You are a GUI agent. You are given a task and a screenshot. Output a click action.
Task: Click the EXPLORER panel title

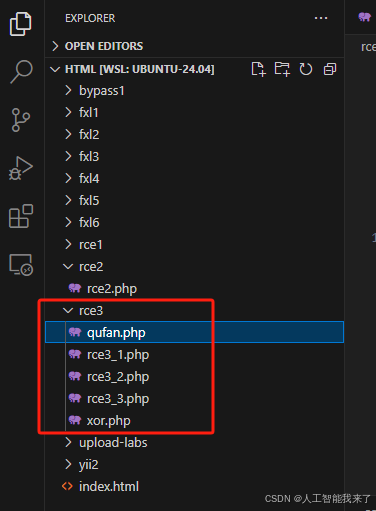pos(90,18)
